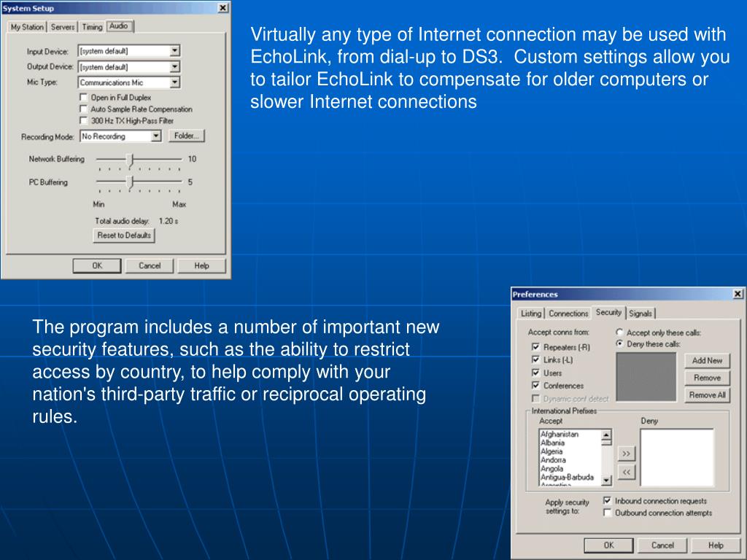The image size is (747, 560).
Task: Click the Network Buffering slider thumb
Action: point(131,160)
